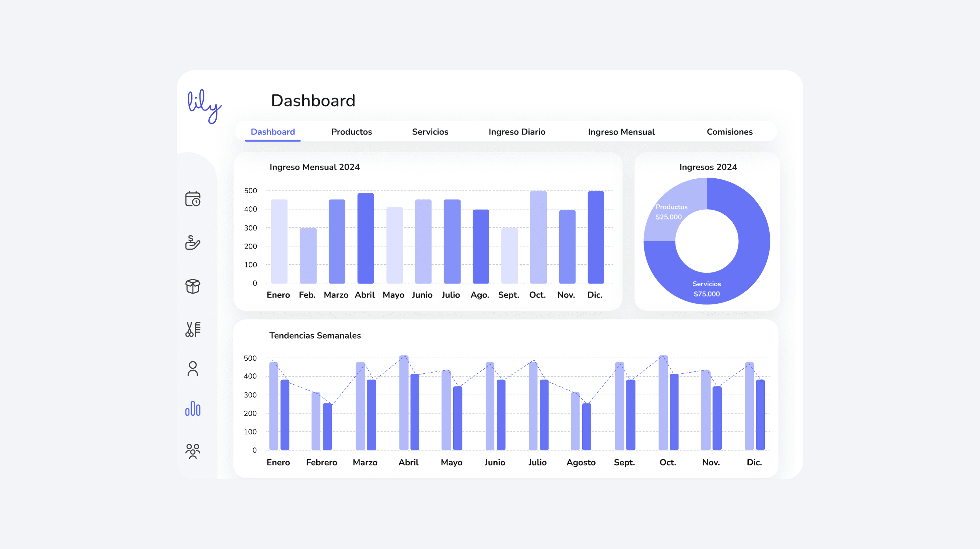Select the earnings hand-with-dollar icon
980x549 pixels.
[193, 242]
